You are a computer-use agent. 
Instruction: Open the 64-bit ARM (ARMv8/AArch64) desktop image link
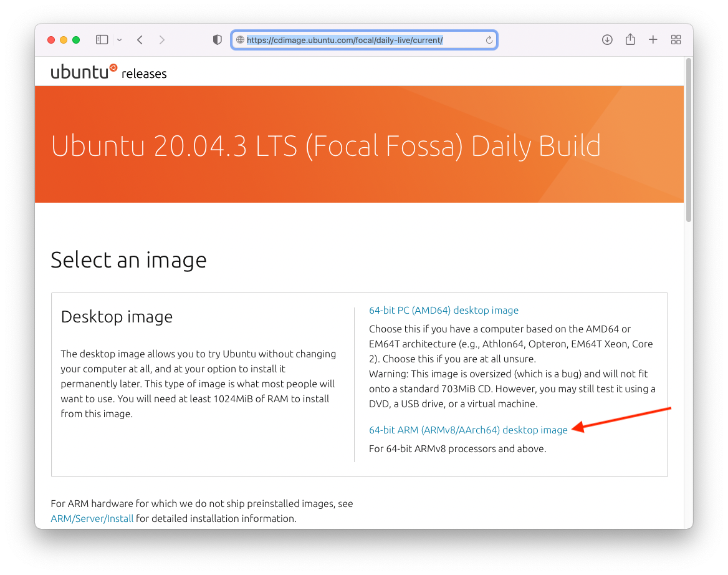(468, 430)
